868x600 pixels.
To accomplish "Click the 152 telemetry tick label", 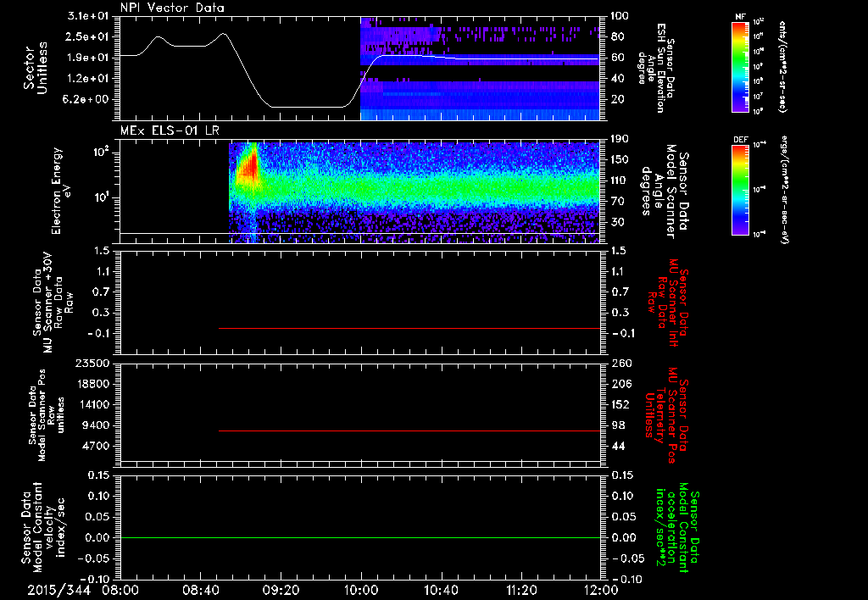I will tap(621, 404).
